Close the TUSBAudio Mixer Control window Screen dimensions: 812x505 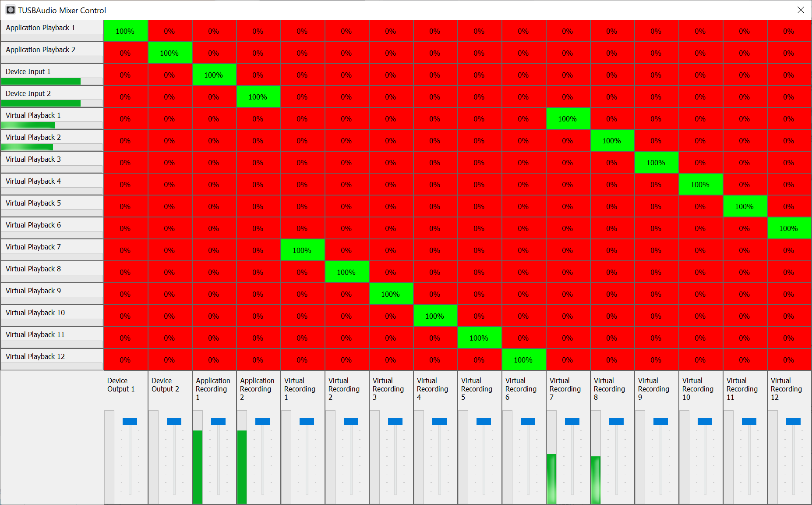point(801,10)
